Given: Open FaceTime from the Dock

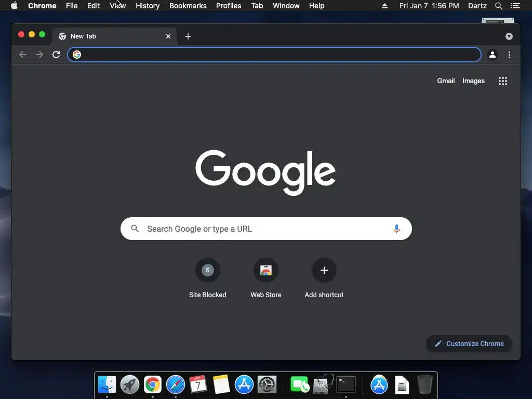Looking at the screenshot, I should tap(300, 385).
